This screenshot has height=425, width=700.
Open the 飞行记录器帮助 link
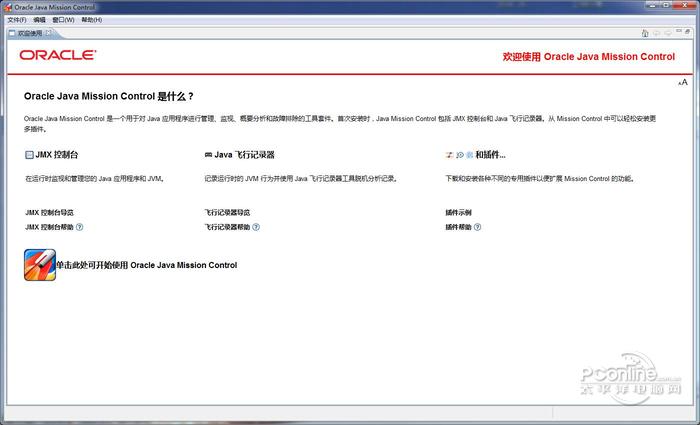227,227
